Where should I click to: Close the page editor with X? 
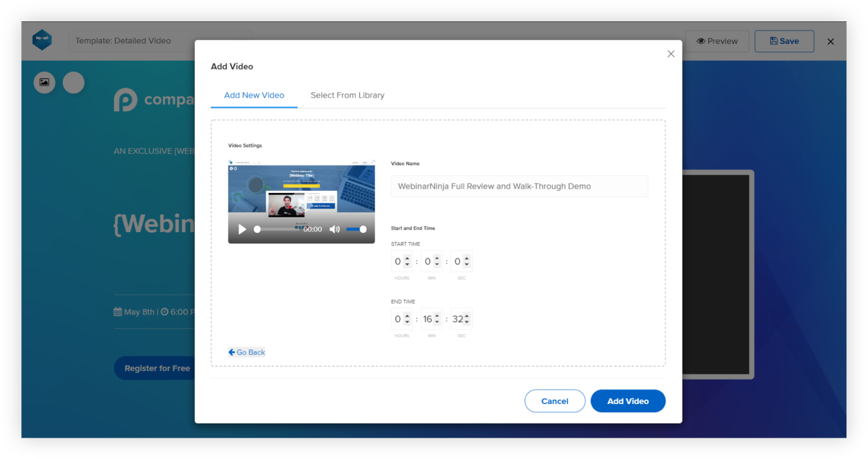coord(831,41)
